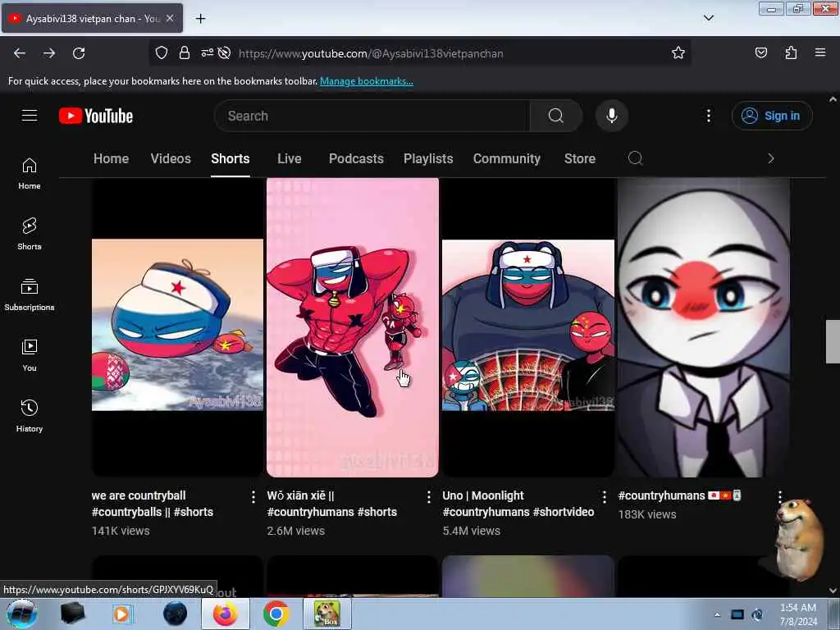Open 'Wǒ xiān xiě || #countryhumans' title
The height and width of the screenshot is (630, 840).
[x=331, y=504]
